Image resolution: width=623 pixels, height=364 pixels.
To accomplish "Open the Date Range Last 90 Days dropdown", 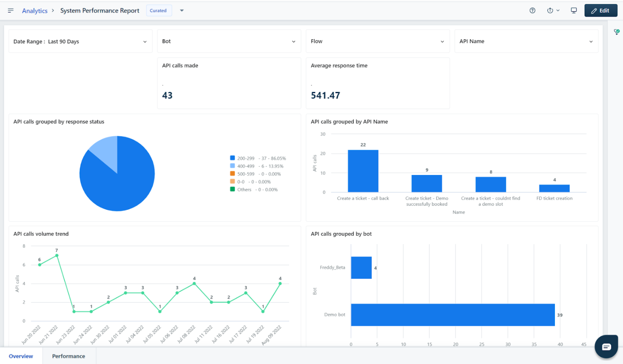I will [80, 42].
